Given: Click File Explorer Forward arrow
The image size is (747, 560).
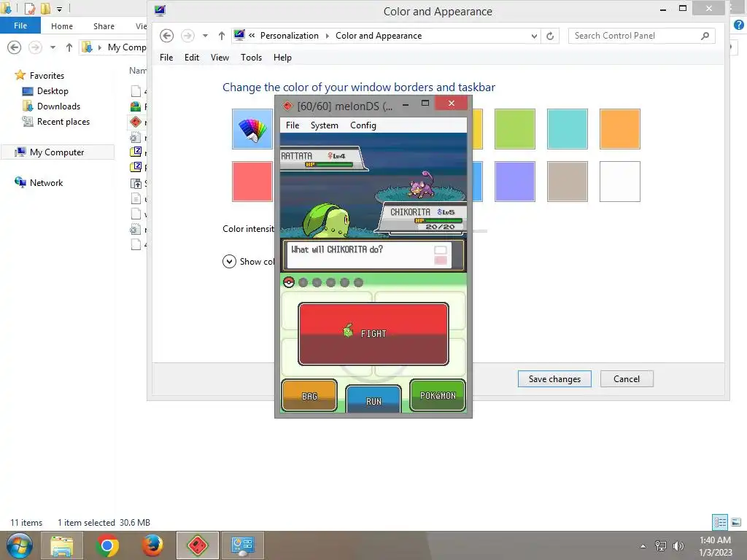Looking at the screenshot, I should (x=35, y=47).
